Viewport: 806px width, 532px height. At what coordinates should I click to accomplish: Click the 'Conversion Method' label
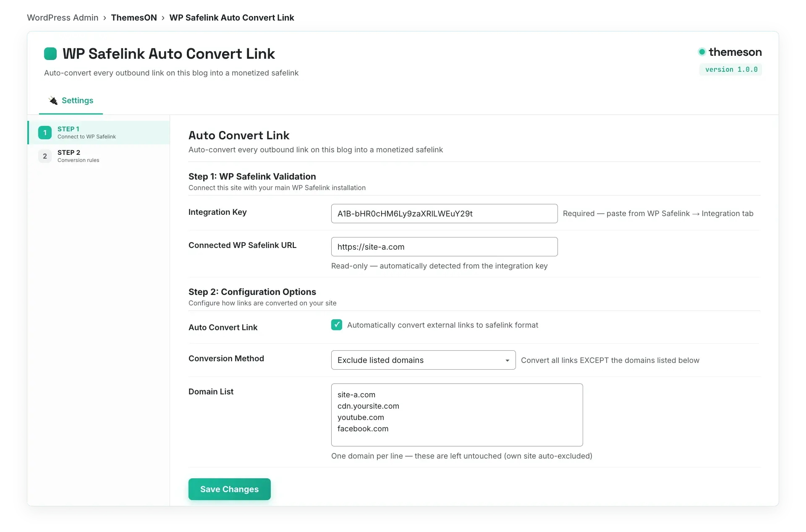226,359
